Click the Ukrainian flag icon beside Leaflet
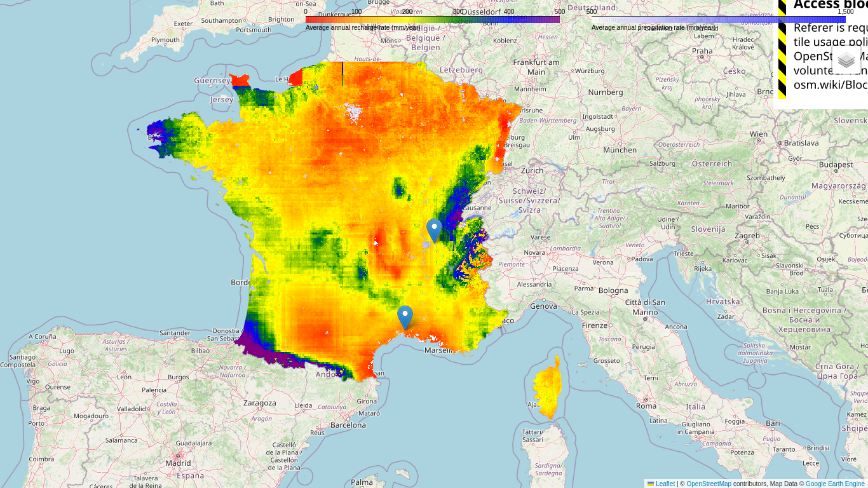The image size is (868, 488). 651,484
